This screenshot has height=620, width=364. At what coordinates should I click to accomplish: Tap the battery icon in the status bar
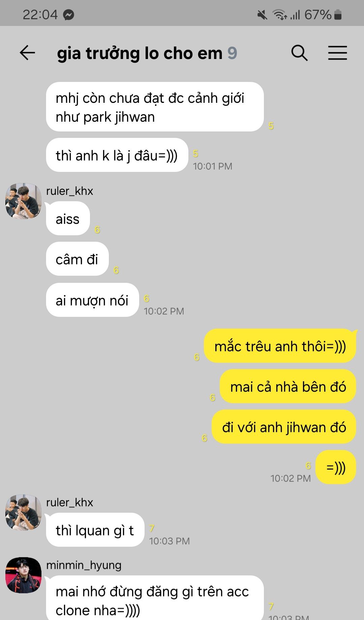(x=338, y=15)
